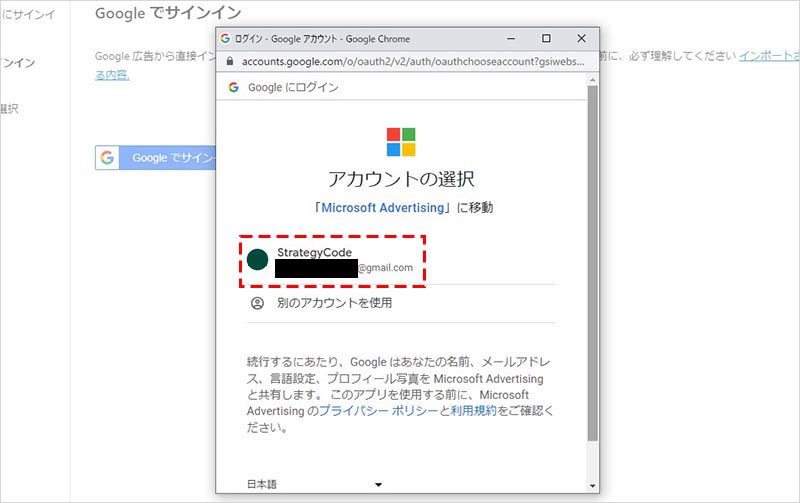
Task: Click the Google favicon in the popup title bar
Action: coord(225,38)
